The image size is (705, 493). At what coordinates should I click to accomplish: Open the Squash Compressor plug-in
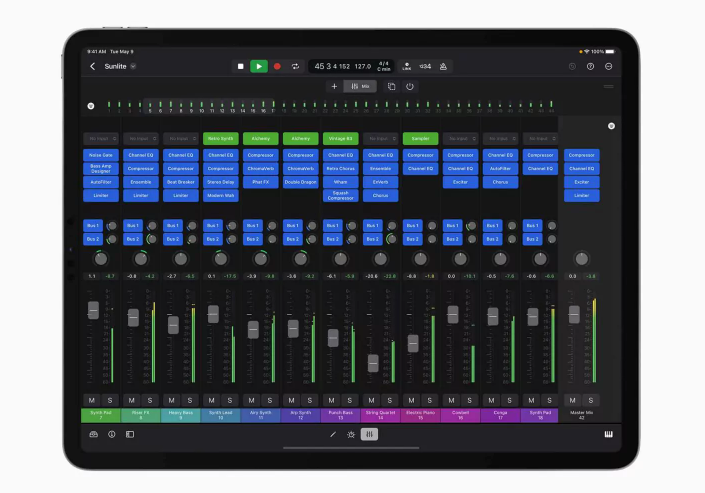(x=340, y=196)
